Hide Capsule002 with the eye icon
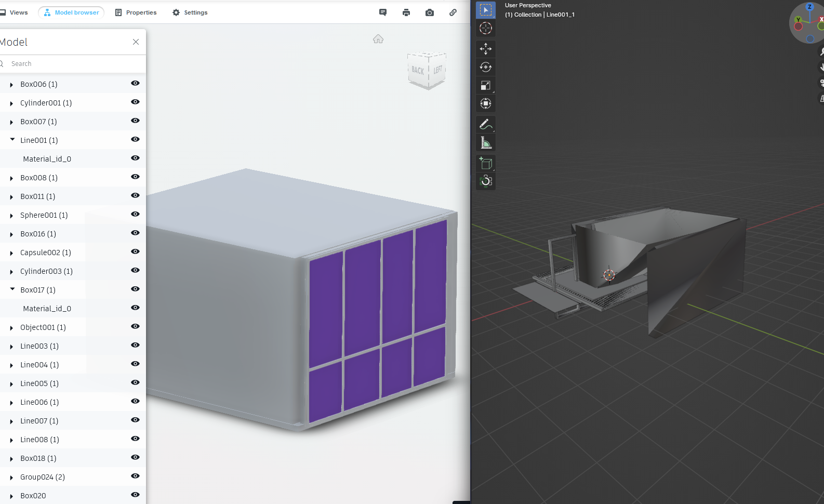Screen dimensions: 824x504 tap(135, 251)
